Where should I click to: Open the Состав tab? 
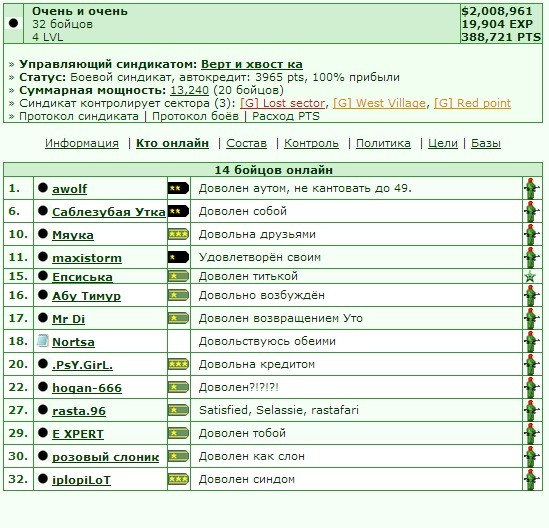tap(246, 143)
